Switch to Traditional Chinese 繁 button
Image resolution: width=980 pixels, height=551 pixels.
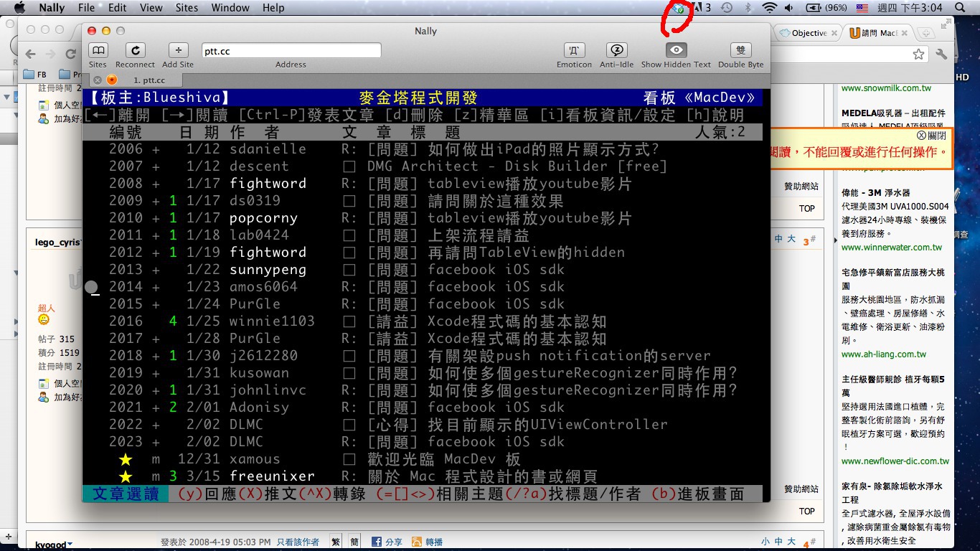336,542
